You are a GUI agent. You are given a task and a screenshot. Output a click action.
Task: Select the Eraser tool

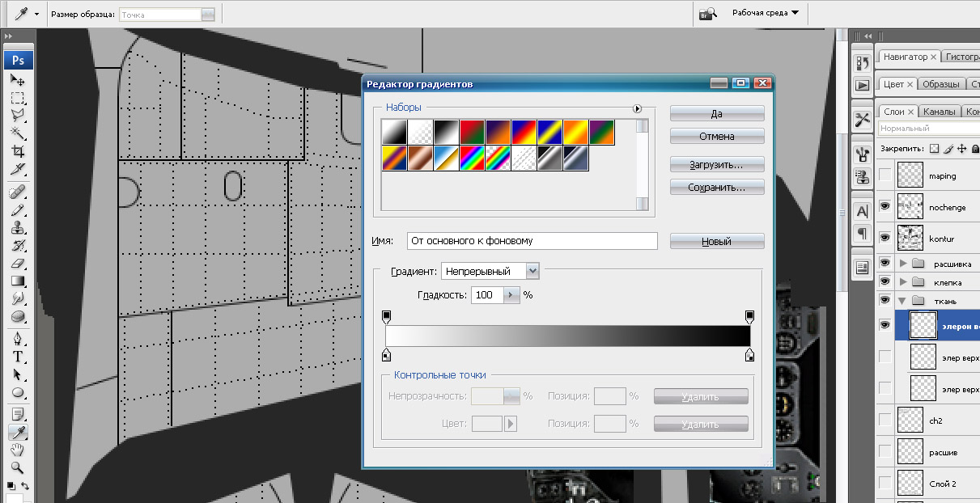click(17, 263)
